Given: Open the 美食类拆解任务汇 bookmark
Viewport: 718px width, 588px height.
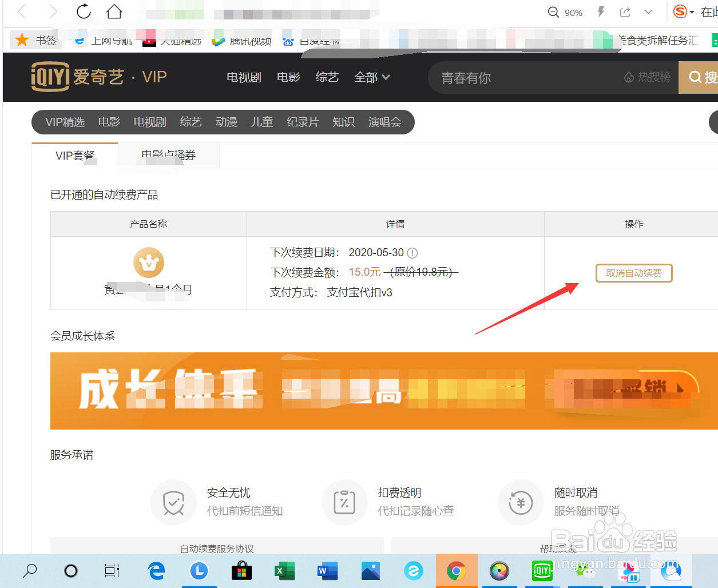Looking at the screenshot, I should (x=658, y=41).
